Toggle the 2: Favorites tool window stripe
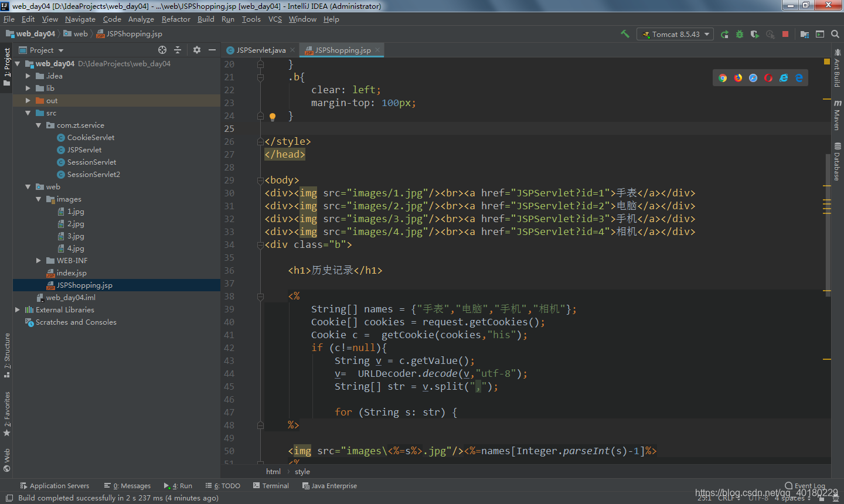Image resolution: width=844 pixels, height=504 pixels. click(x=6, y=414)
